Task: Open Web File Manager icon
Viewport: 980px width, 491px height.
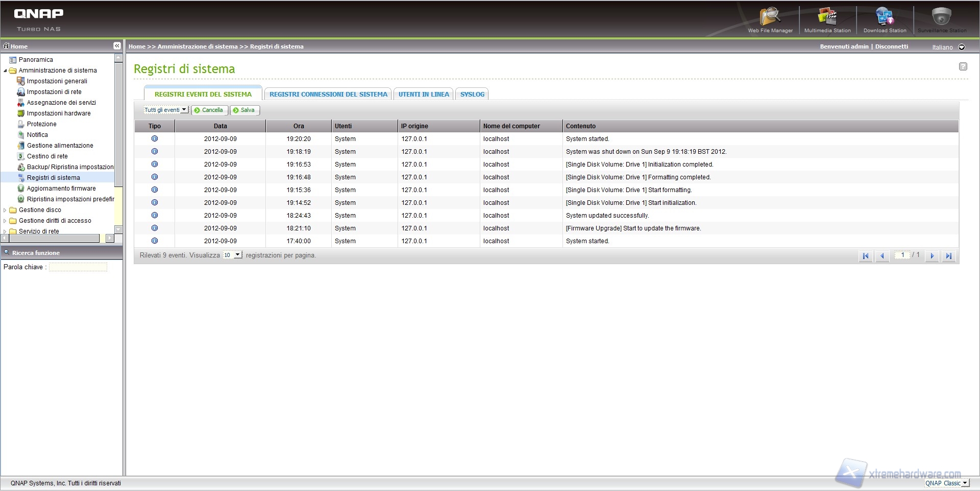Action: click(770, 18)
